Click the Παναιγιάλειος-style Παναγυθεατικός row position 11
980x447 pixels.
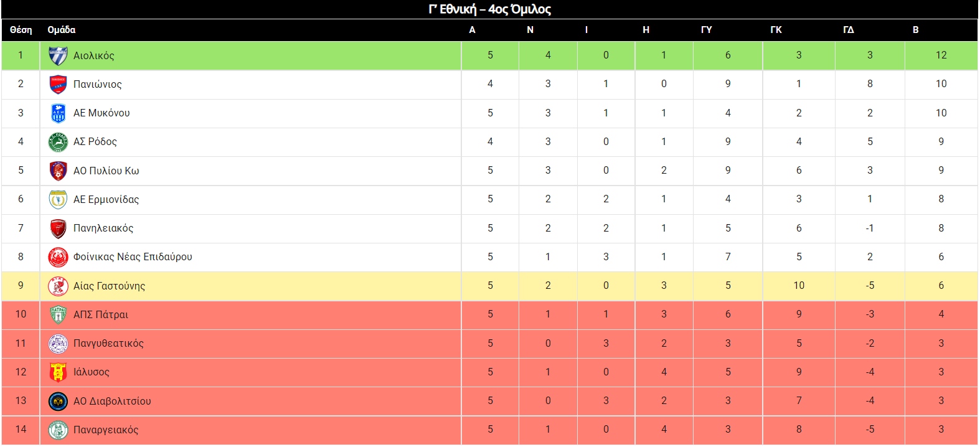[x=21, y=343]
